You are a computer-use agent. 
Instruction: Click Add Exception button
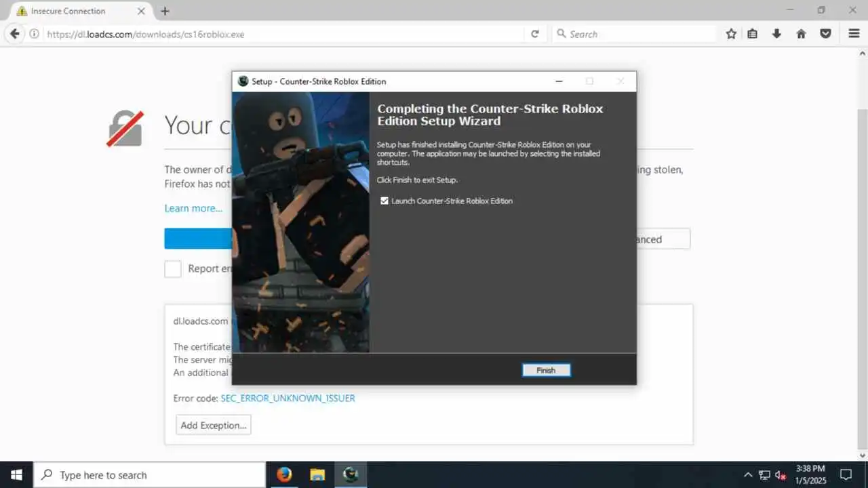pos(213,426)
